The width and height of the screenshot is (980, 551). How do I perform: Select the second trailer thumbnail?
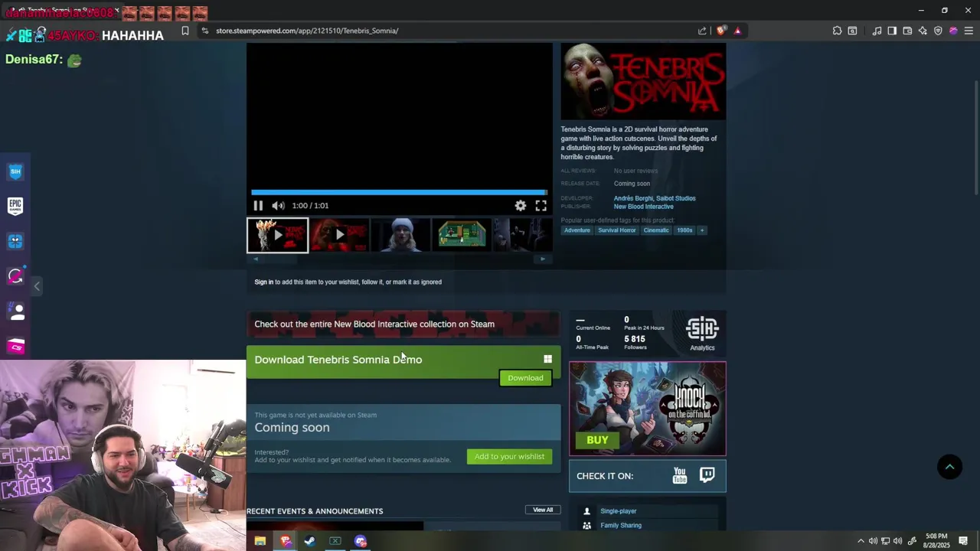pyautogui.click(x=339, y=235)
